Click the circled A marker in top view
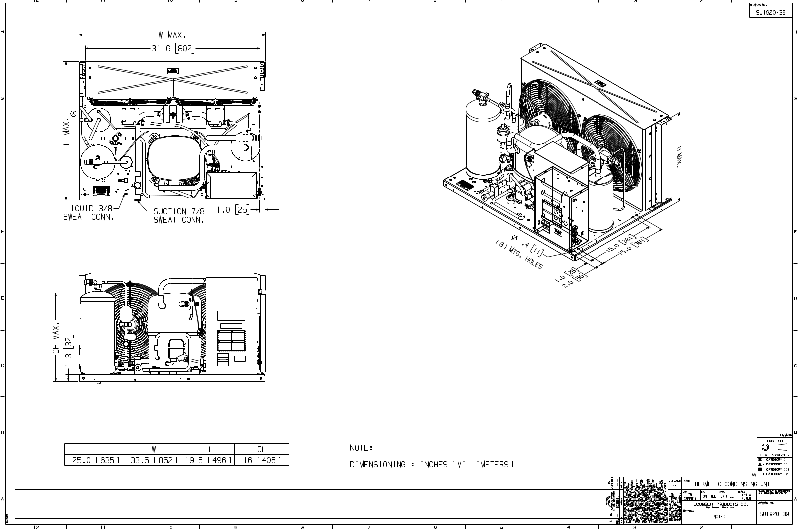The width and height of the screenshot is (798, 532). 74,114
